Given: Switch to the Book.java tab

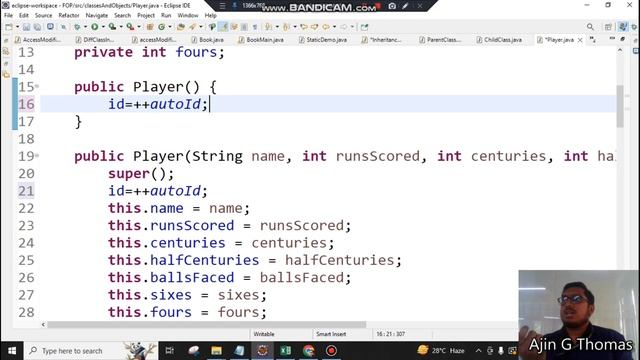Looking at the screenshot, I should [x=207, y=40].
